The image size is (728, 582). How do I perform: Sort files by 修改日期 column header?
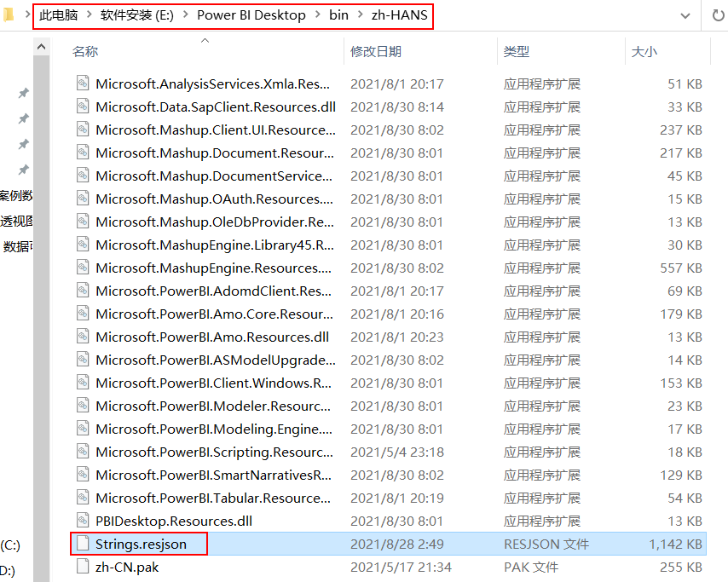(376, 51)
